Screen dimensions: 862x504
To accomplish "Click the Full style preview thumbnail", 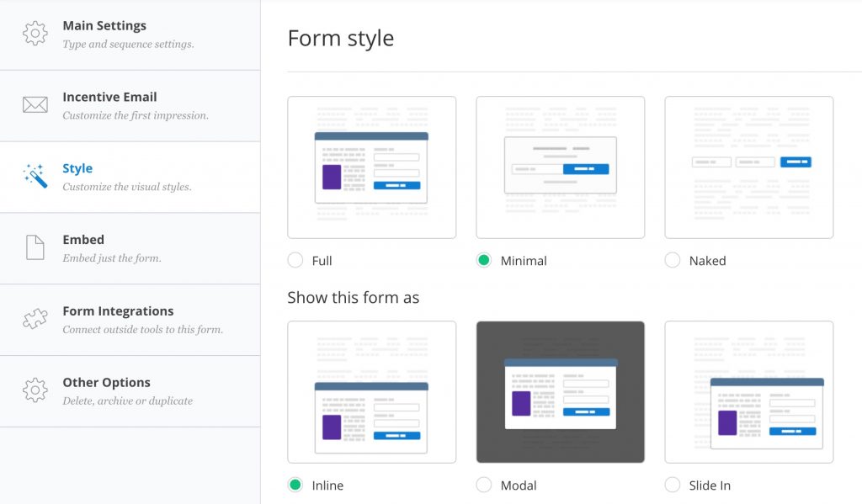I will tap(371, 167).
